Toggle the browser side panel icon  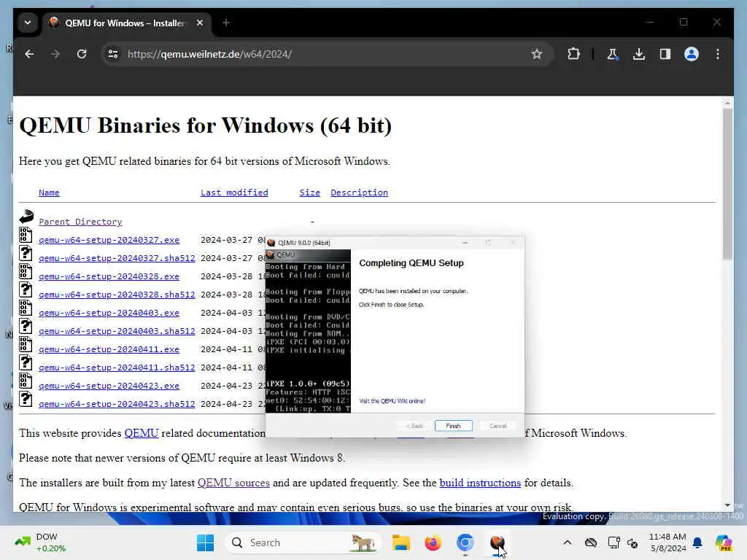coord(665,54)
